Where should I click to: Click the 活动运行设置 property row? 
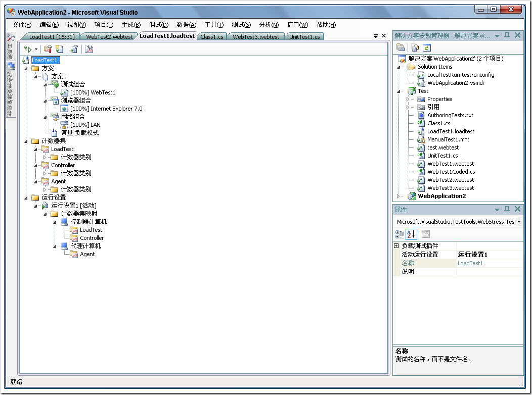pos(458,255)
